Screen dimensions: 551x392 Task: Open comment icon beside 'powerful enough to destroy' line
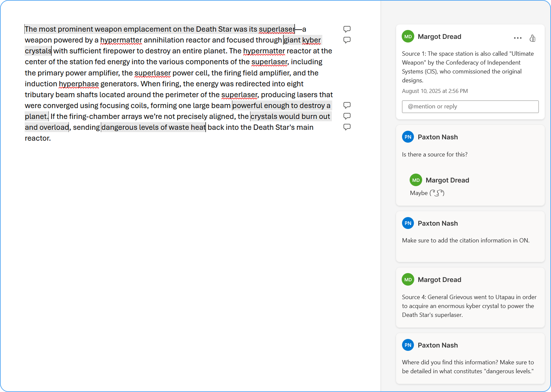click(347, 105)
